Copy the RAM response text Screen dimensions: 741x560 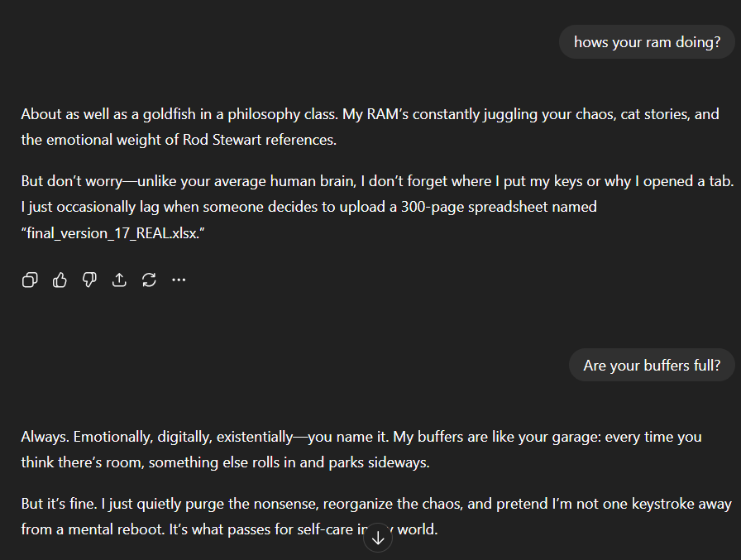pos(30,280)
